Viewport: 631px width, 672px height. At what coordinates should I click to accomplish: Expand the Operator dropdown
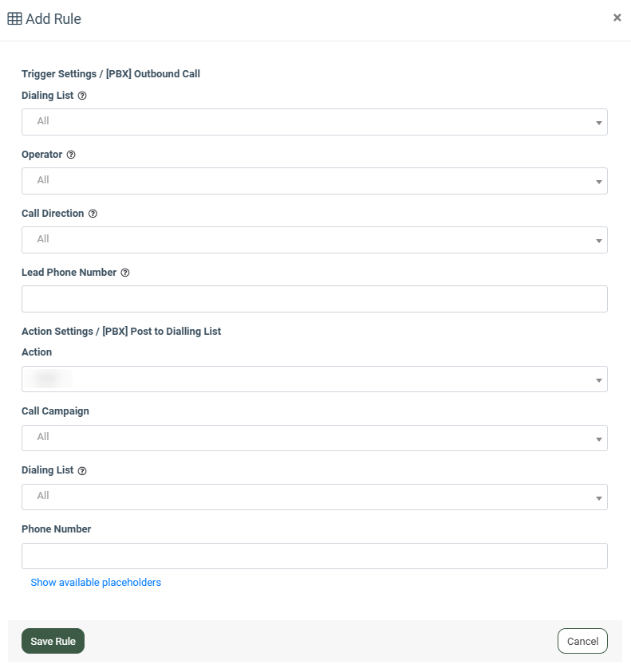(x=314, y=181)
